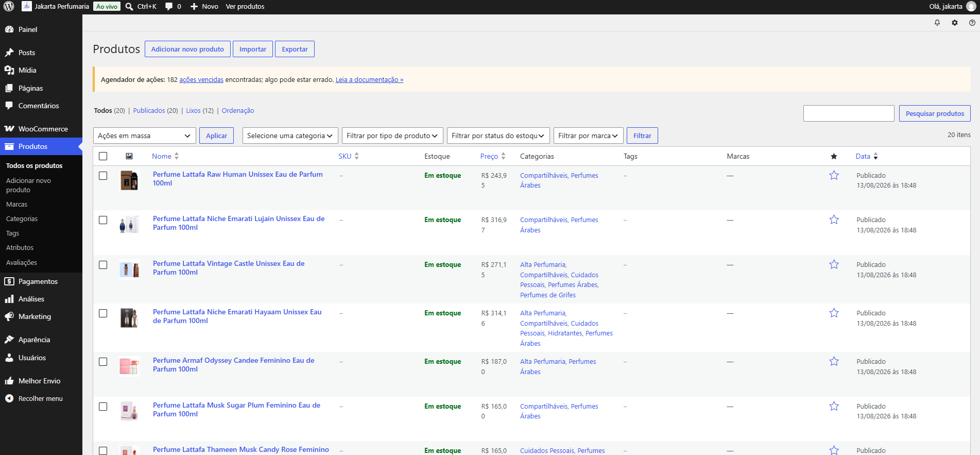
Task: Click the Importar button
Action: [253, 49]
